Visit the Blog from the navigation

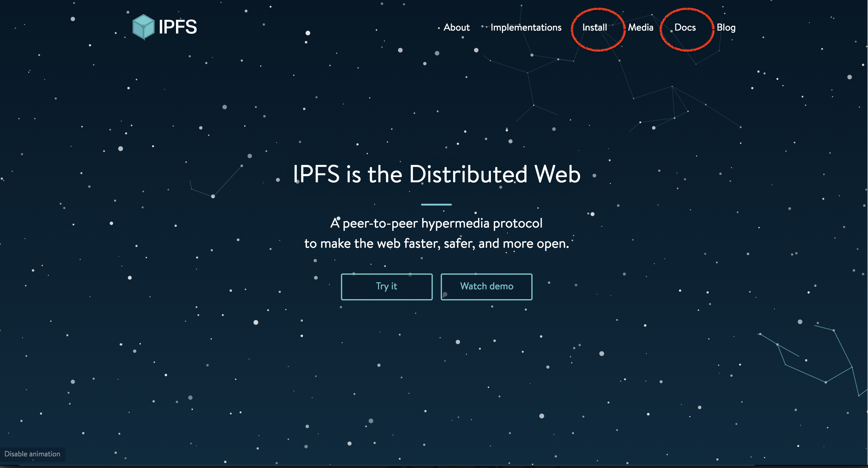click(x=726, y=28)
